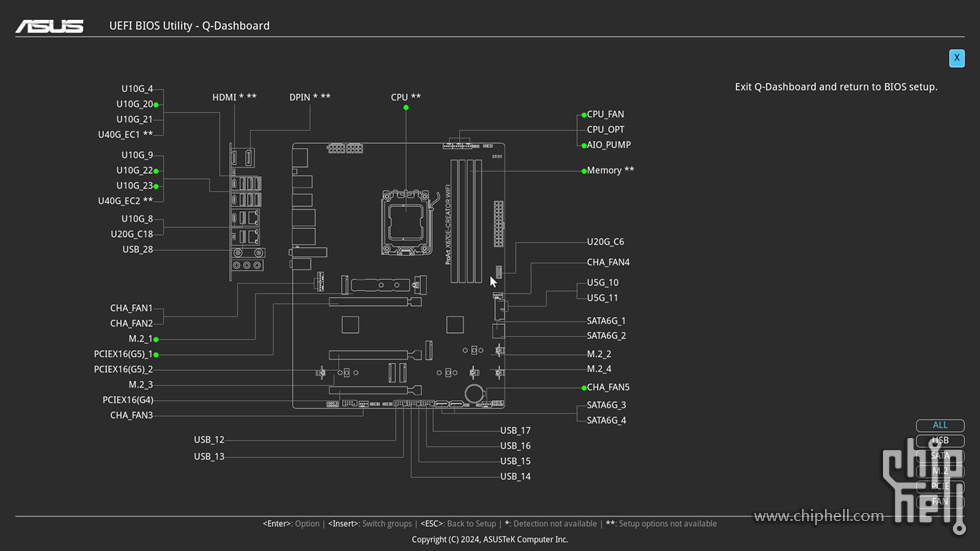The image size is (980, 551).
Task: Click the AIO_PUMP header label
Action: point(609,145)
